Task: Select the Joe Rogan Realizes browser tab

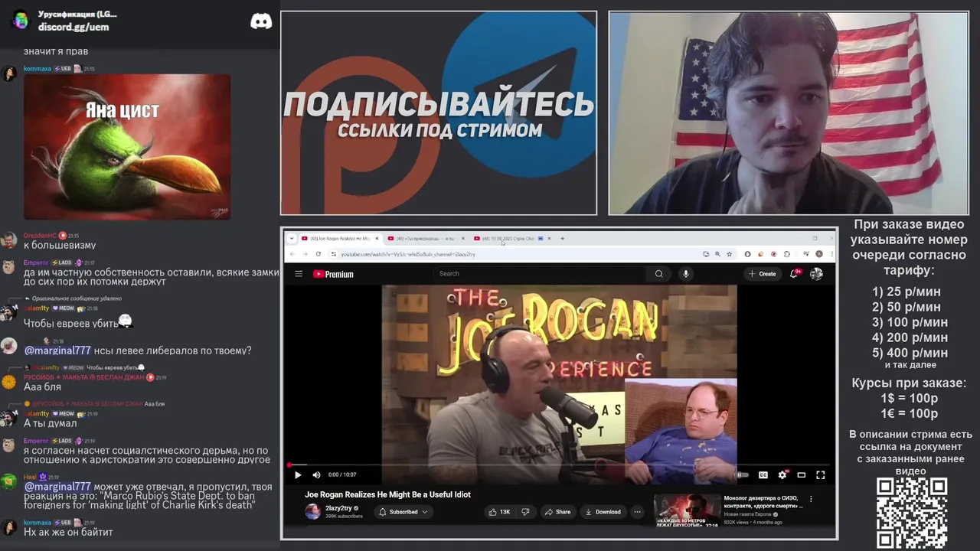Action: click(340, 239)
